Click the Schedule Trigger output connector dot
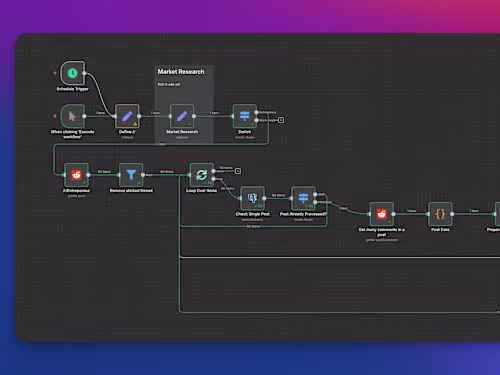The height and width of the screenshot is (375, 500). pyautogui.click(x=84, y=73)
